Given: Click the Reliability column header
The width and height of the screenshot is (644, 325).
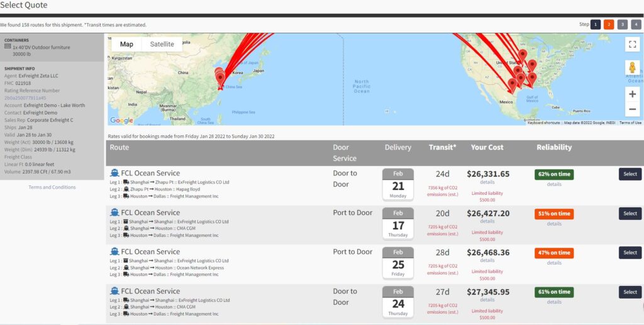Looking at the screenshot, I should tap(554, 147).
